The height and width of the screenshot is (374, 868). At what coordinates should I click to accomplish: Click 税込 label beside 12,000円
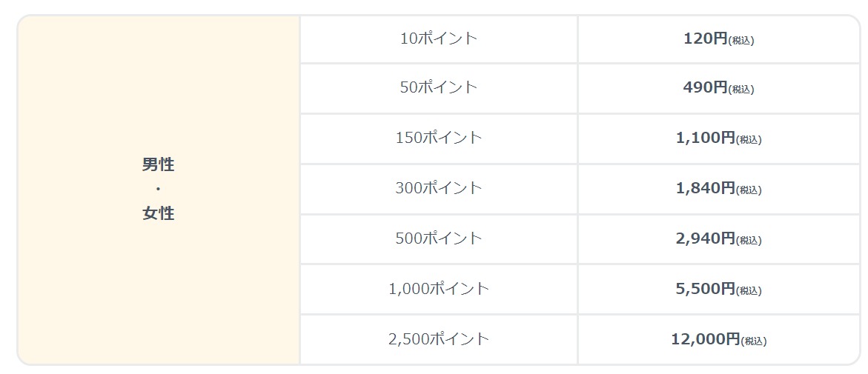[753, 341]
